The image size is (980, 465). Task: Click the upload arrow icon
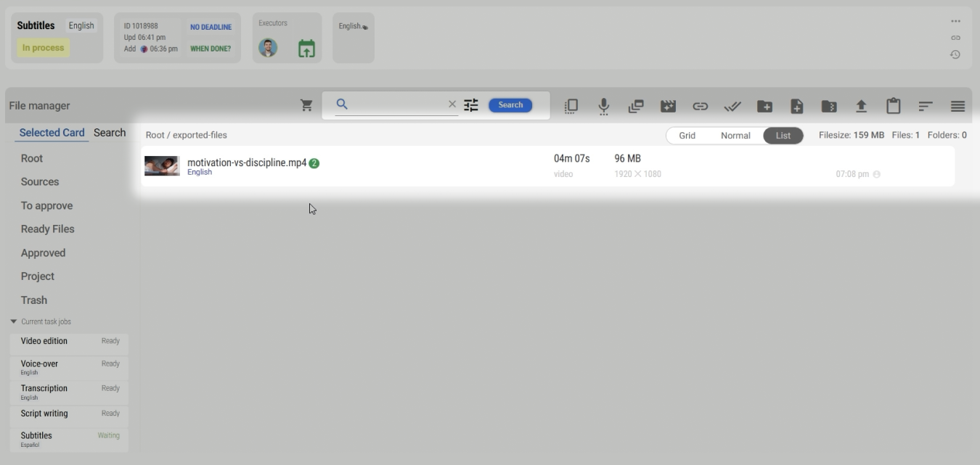point(861,107)
